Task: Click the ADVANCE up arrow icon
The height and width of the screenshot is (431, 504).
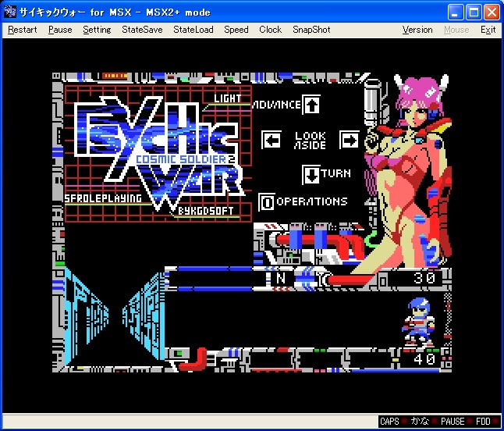Action: click(311, 105)
